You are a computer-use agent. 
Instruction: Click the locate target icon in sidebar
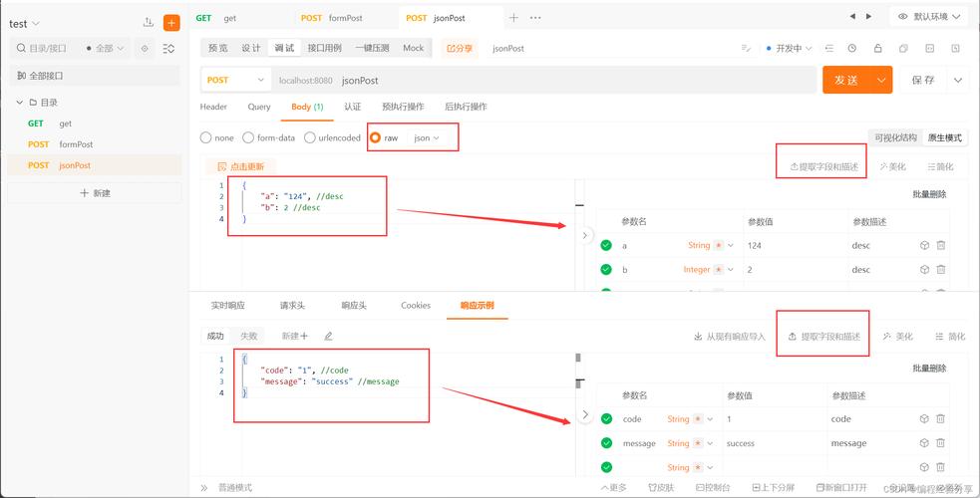tap(145, 48)
